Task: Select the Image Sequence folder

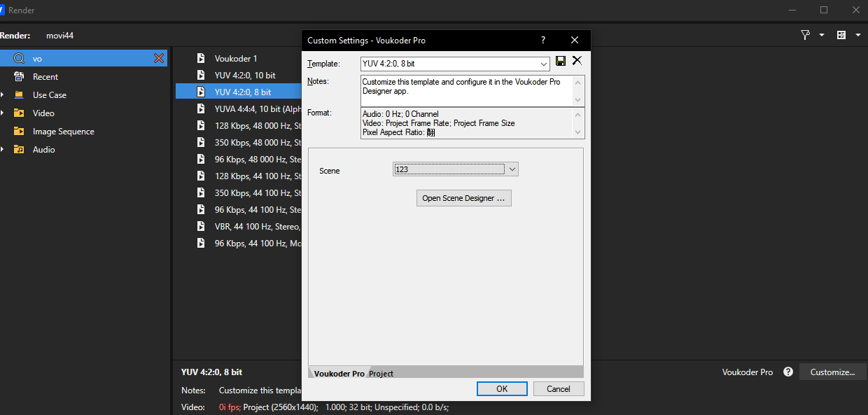Action: (x=63, y=132)
